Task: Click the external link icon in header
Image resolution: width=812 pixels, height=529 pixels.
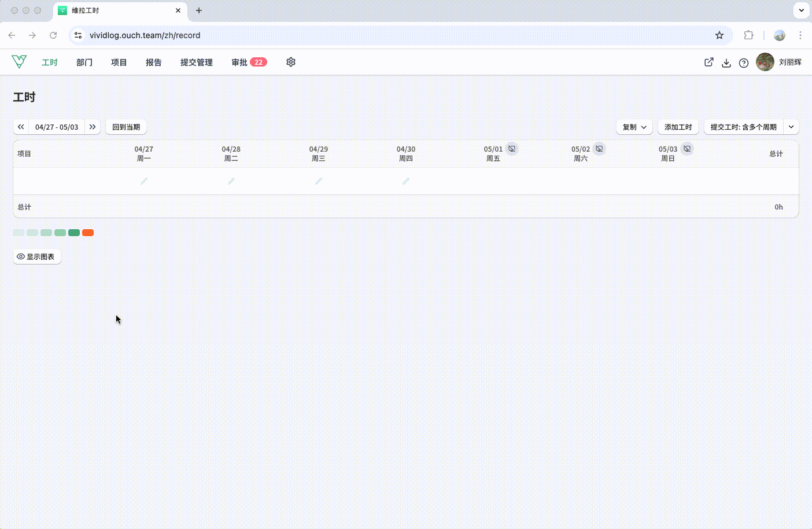Action: [709, 62]
